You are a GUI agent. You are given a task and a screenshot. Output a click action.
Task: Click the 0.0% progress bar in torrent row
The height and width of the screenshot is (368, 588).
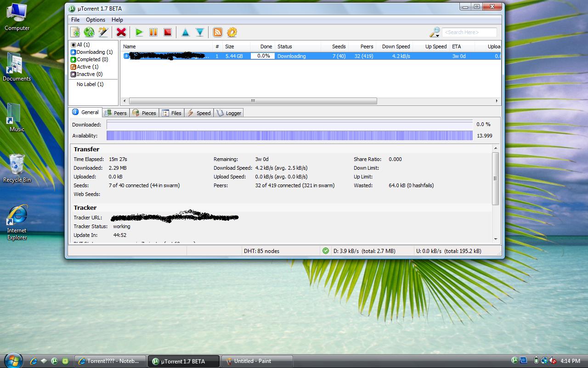263,56
